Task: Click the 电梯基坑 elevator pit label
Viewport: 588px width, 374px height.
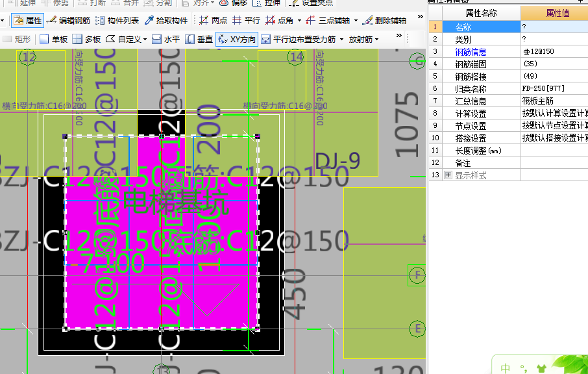Action: (175, 201)
